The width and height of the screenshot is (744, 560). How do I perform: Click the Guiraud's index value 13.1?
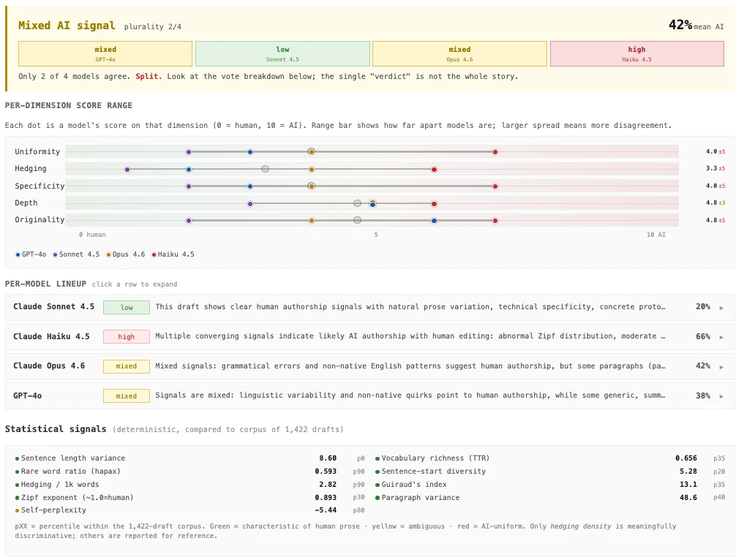tap(688, 485)
